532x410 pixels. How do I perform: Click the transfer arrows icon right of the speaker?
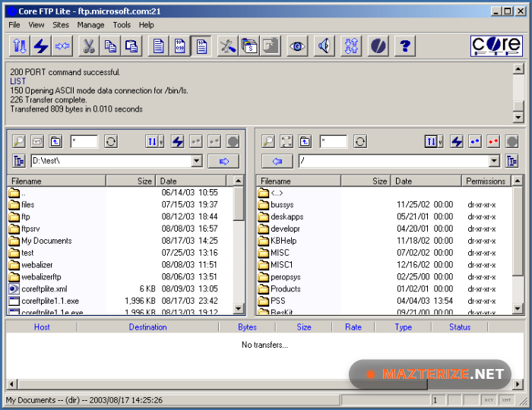pyautogui.click(x=351, y=46)
